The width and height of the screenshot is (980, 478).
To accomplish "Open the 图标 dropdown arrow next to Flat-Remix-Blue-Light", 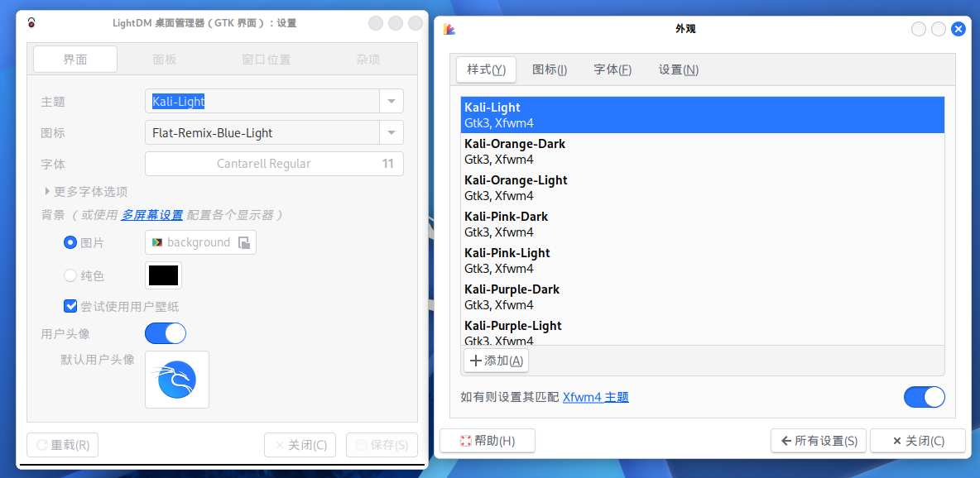I will click(x=392, y=132).
